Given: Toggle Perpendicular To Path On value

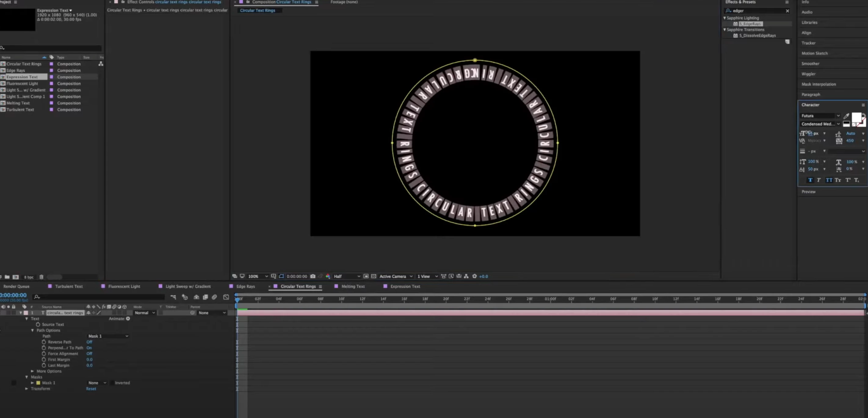Looking at the screenshot, I should tap(89, 348).
